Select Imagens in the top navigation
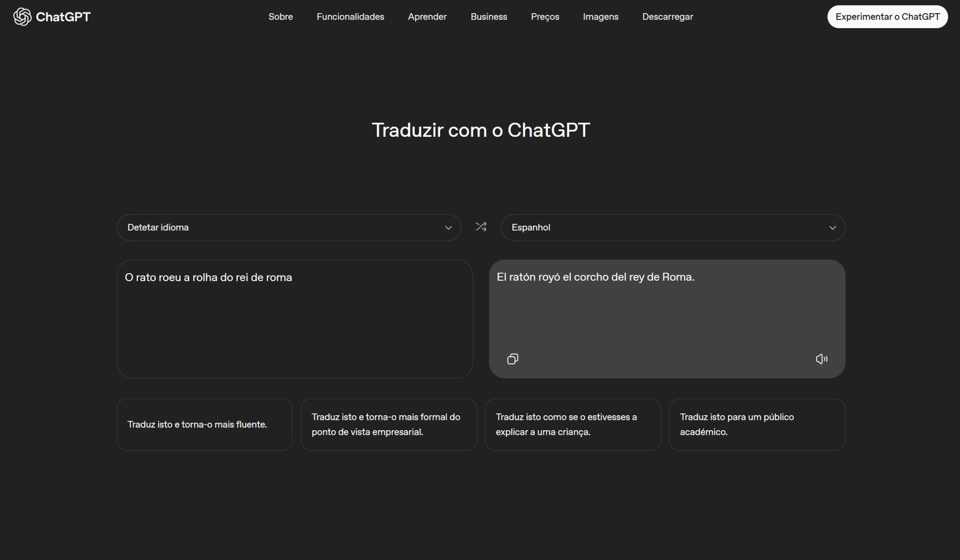The height and width of the screenshot is (560, 960). [x=600, y=16]
